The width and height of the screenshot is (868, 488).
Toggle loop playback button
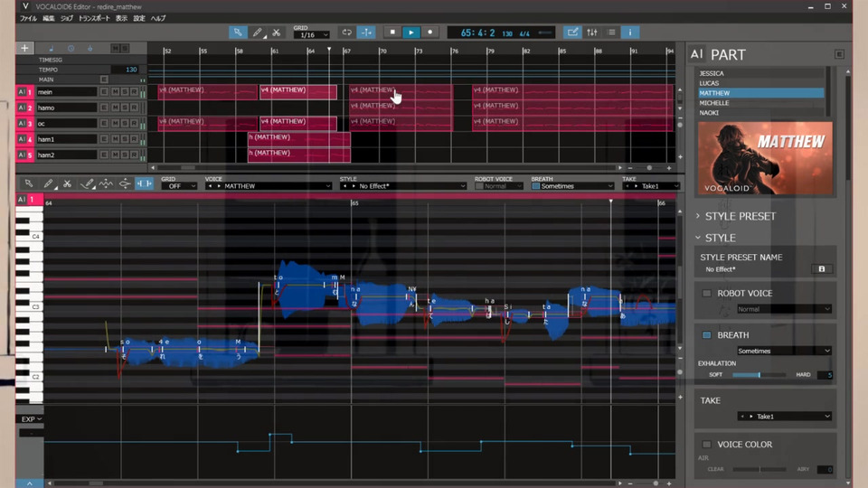(x=347, y=33)
